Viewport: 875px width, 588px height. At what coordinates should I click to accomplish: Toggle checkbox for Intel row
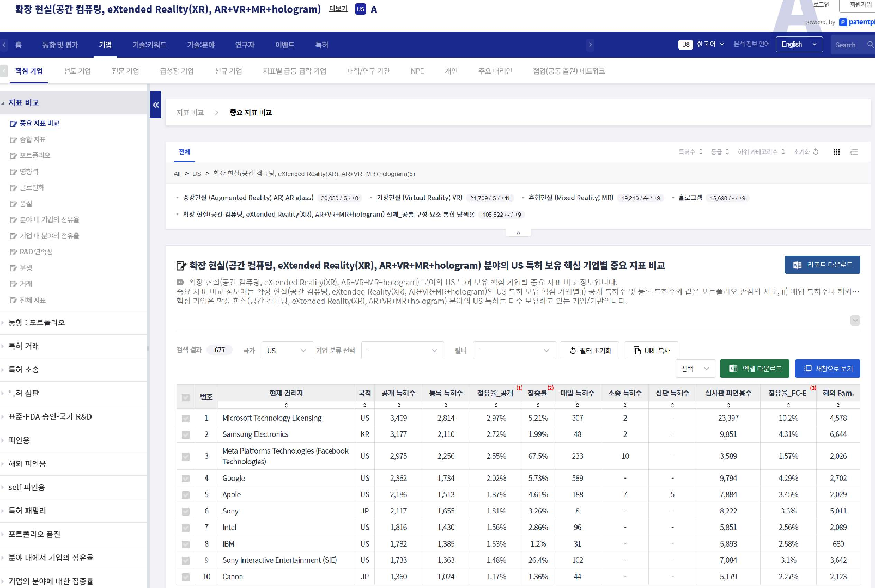186,528
